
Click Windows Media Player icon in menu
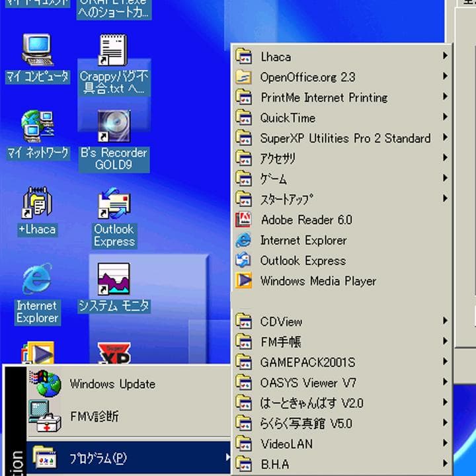[x=243, y=280]
